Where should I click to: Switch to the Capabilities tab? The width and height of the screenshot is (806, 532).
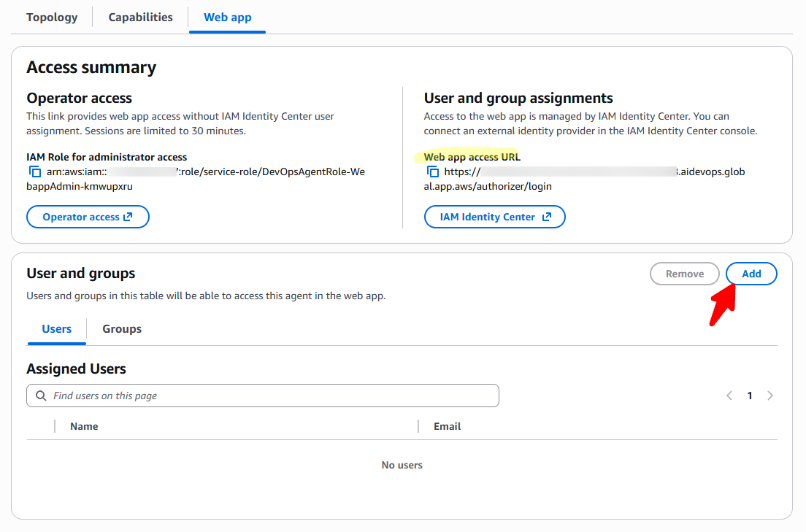[140, 18]
